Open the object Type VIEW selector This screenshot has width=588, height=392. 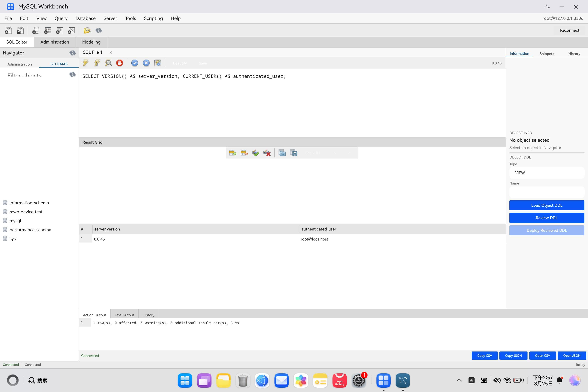547,173
